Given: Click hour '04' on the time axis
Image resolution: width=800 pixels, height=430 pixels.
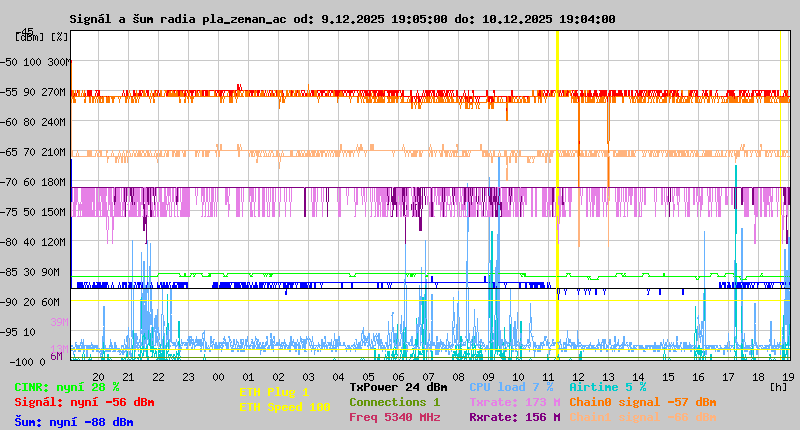Looking at the screenshot, I should [x=338, y=377].
